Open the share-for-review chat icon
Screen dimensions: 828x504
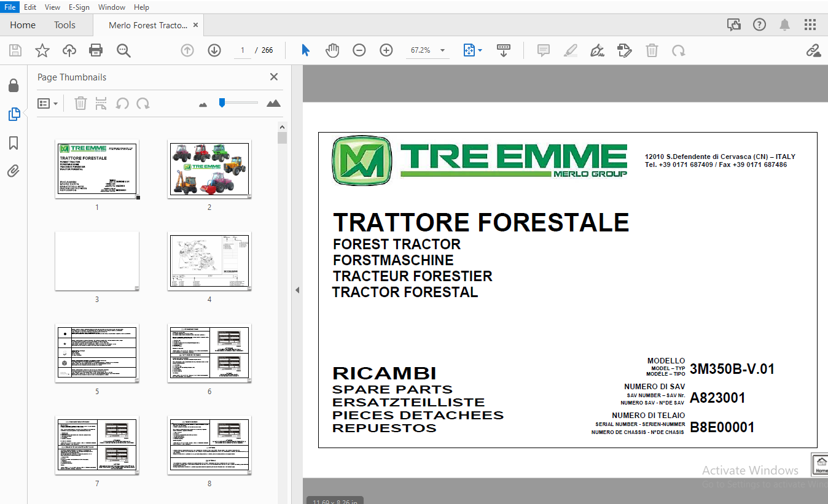[733, 25]
